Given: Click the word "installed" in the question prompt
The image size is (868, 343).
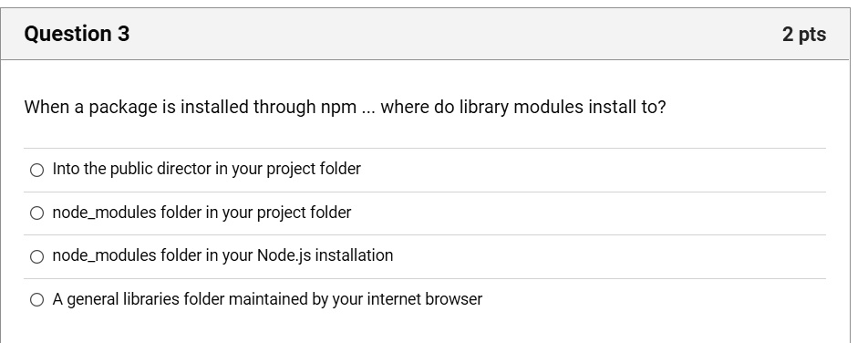Looking at the screenshot, I should 214,107.
